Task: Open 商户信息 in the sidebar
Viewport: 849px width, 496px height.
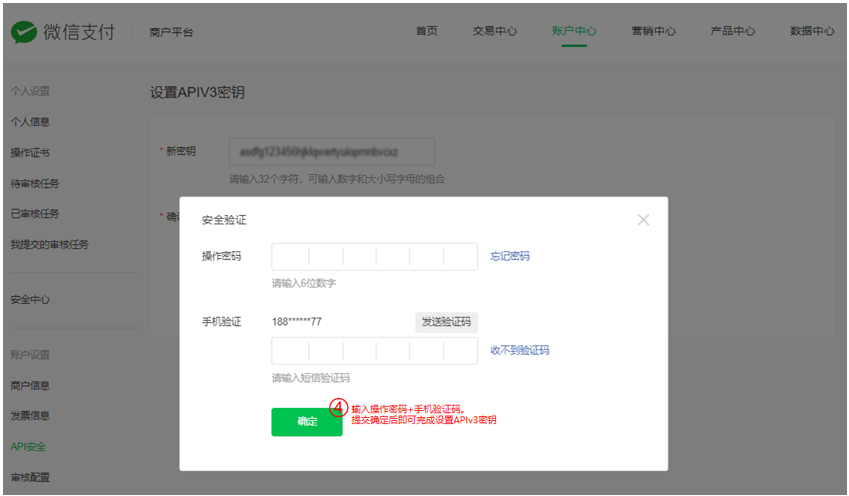Action: click(30, 385)
